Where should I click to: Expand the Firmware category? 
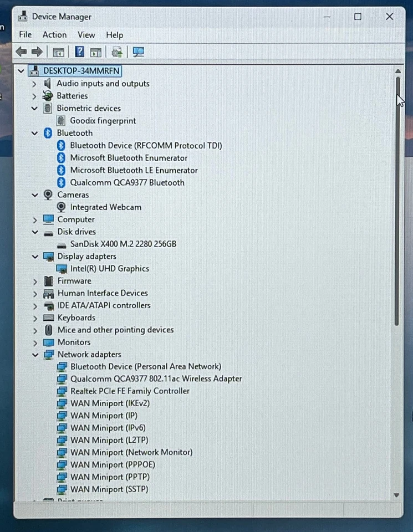pos(35,282)
